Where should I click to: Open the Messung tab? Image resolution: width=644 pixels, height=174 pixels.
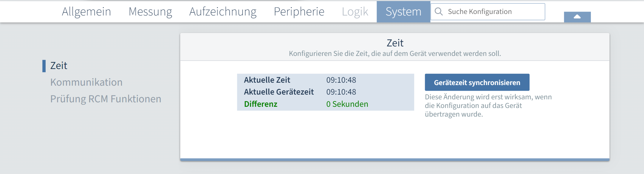click(150, 11)
